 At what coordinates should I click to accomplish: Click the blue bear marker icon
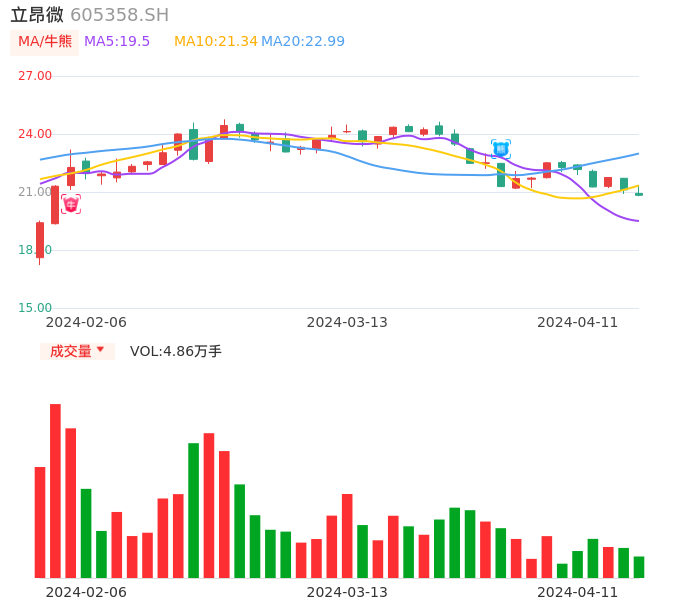point(501,149)
